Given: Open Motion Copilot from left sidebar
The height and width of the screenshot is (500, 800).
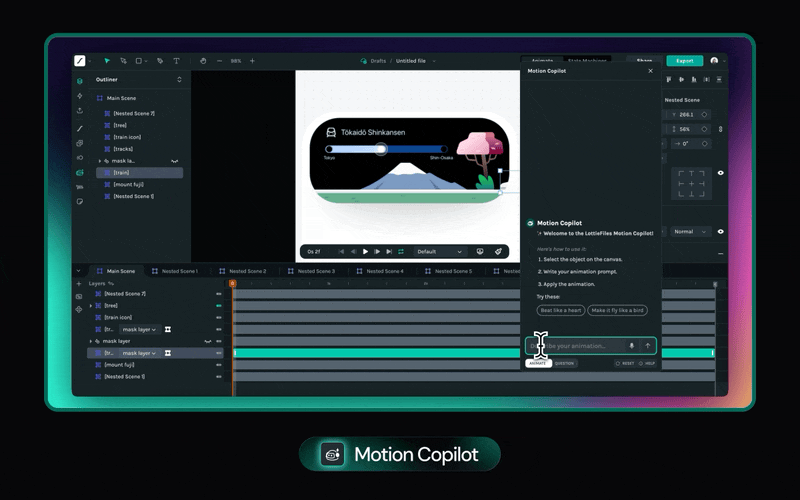Looking at the screenshot, I should (x=80, y=172).
